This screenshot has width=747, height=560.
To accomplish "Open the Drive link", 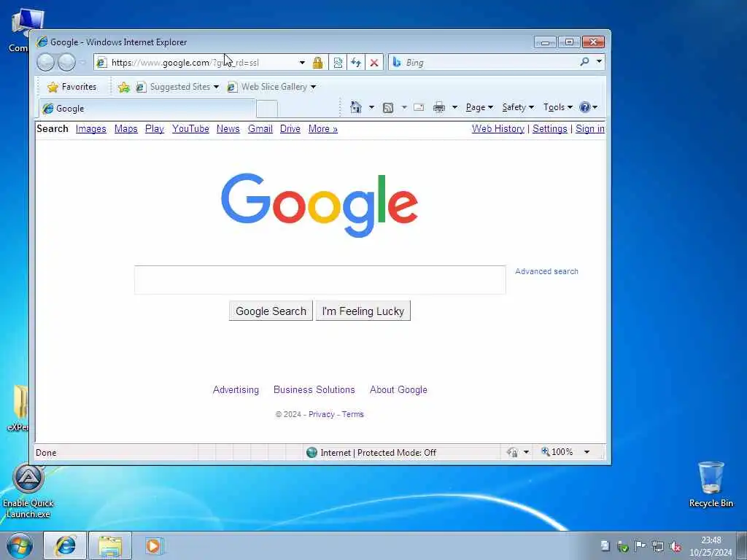I will pos(290,128).
